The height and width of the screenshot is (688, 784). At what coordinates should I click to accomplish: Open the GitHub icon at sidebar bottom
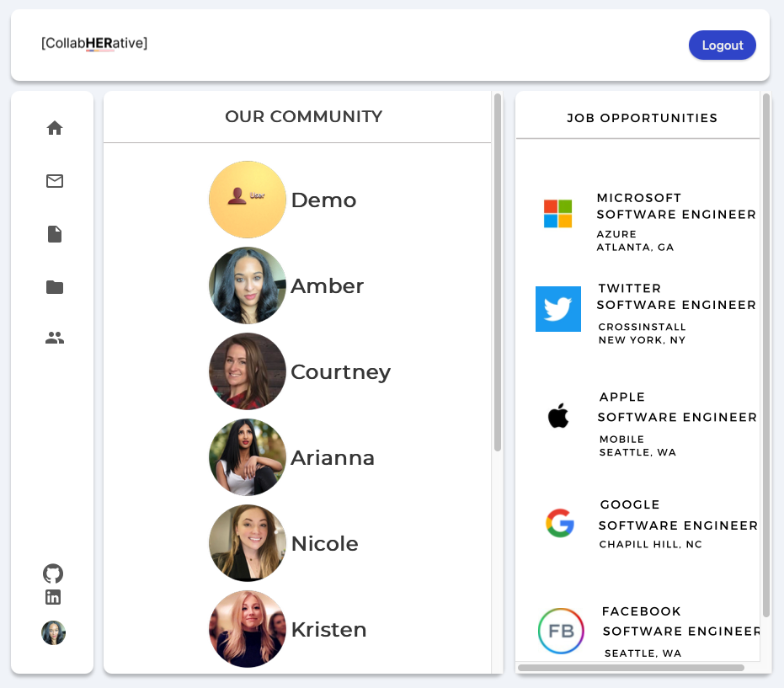click(x=53, y=573)
